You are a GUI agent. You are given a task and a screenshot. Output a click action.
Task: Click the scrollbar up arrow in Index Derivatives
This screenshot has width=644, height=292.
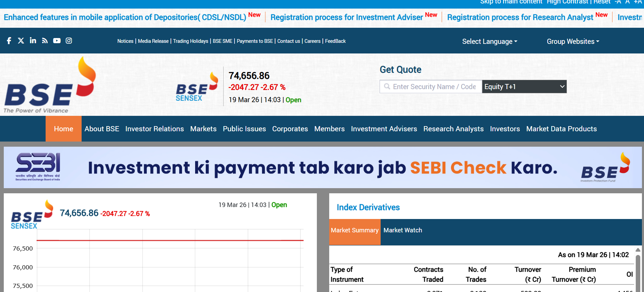pos(638,250)
